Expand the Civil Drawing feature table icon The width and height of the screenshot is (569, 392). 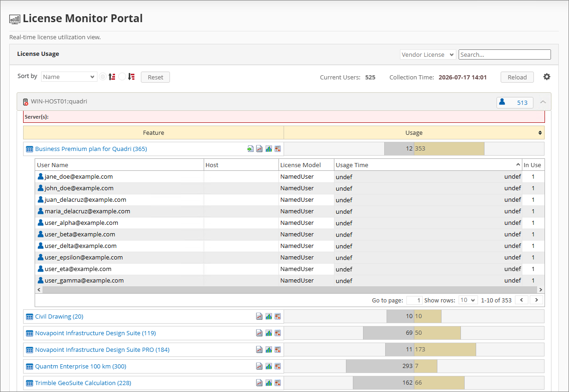(30, 317)
